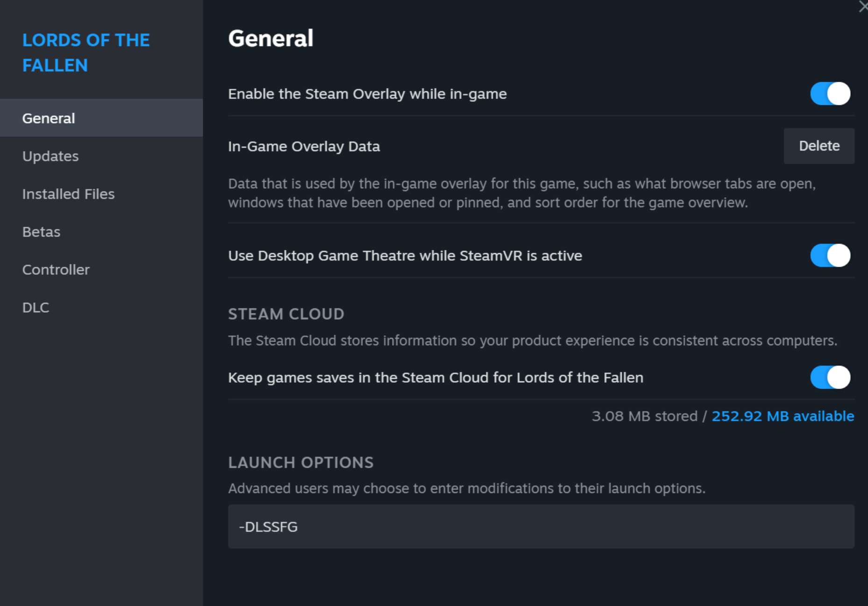
Task: Delete the In-Game Overlay Data
Action: (818, 146)
